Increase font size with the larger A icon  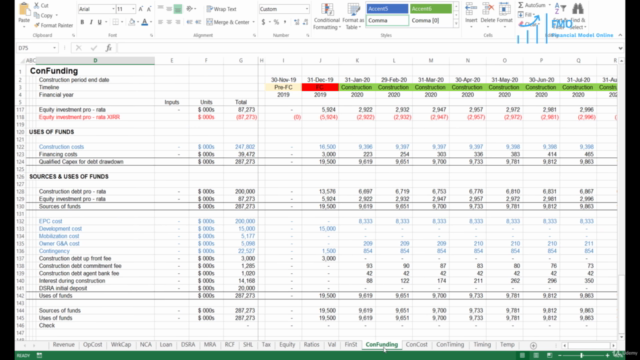(141, 9)
